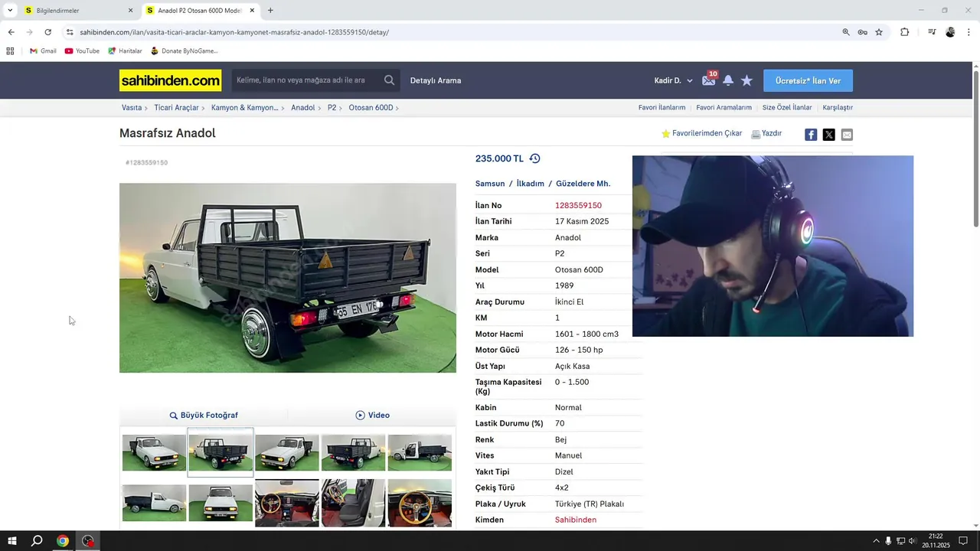Share listing on X
980x551 pixels.
(828, 135)
